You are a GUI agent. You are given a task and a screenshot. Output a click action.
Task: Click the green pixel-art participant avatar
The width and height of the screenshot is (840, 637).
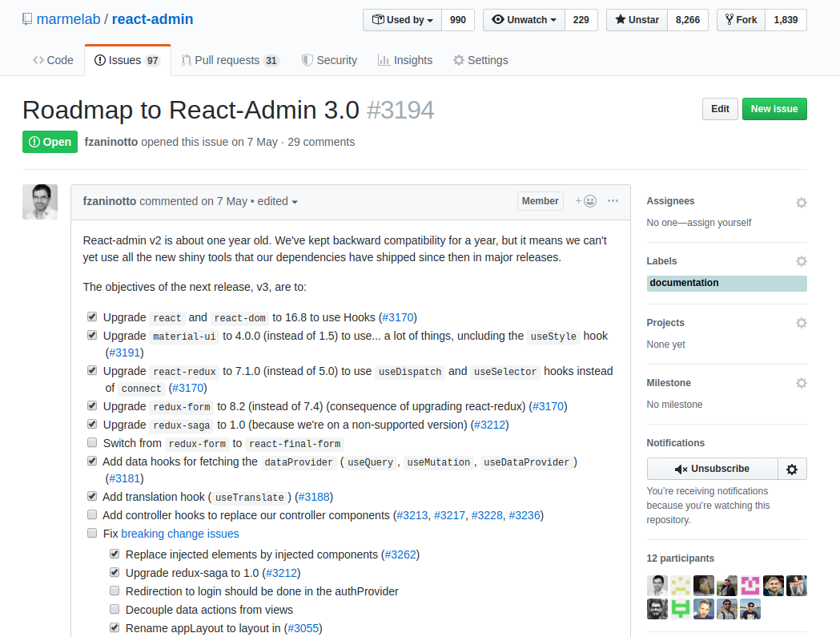point(681,609)
